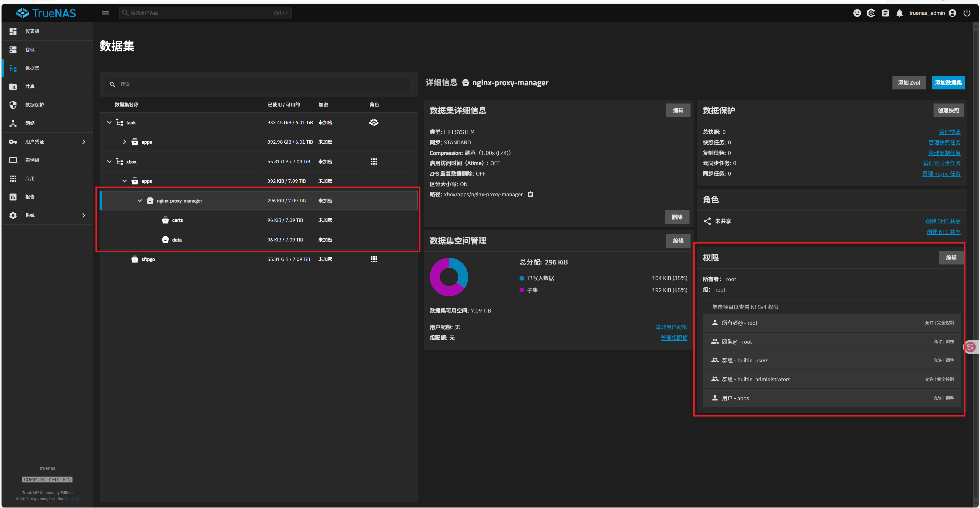This screenshot has width=980, height=508.
Task: Collapse the tank dataset tree
Action: pos(109,122)
